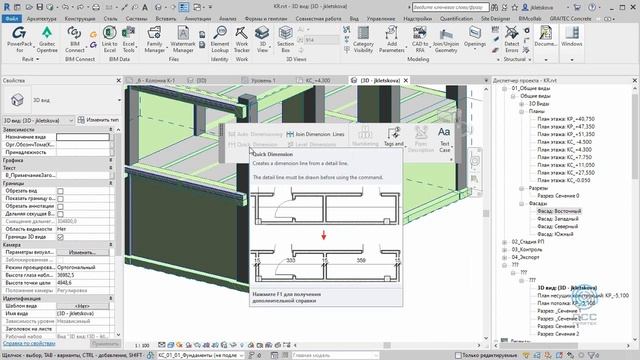Switch to Архитектура ribbon tab

(42, 19)
